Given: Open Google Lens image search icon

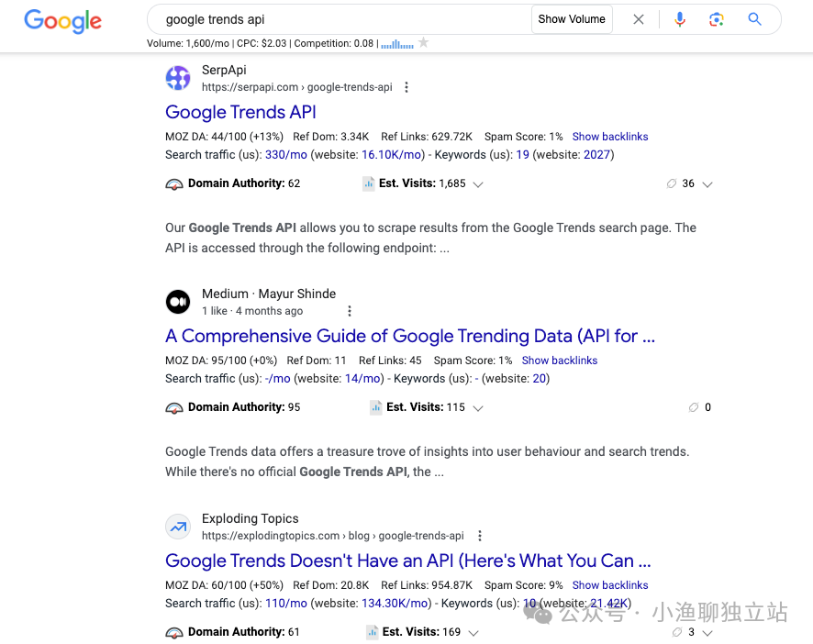Looking at the screenshot, I should (x=717, y=19).
